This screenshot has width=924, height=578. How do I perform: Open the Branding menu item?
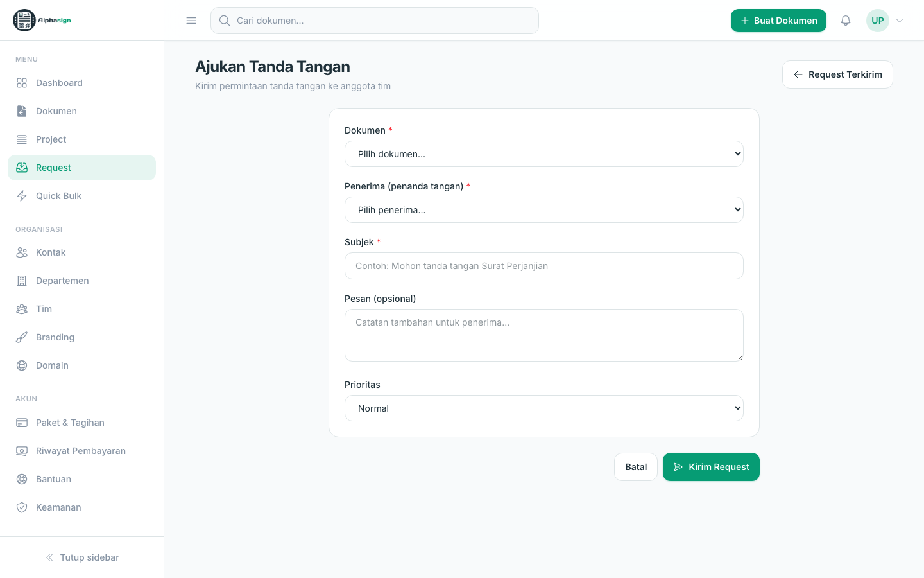tap(81, 337)
